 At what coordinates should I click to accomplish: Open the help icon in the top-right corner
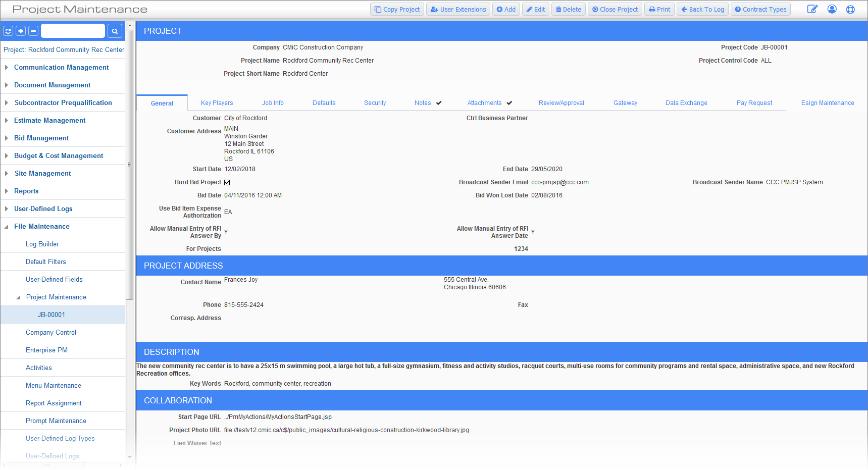850,9
